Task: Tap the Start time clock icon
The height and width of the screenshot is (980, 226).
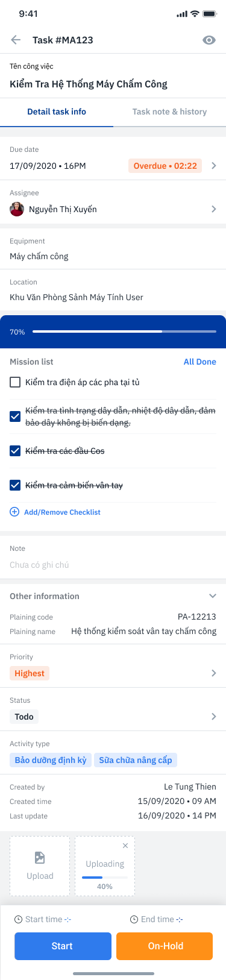Action: click(x=19, y=919)
